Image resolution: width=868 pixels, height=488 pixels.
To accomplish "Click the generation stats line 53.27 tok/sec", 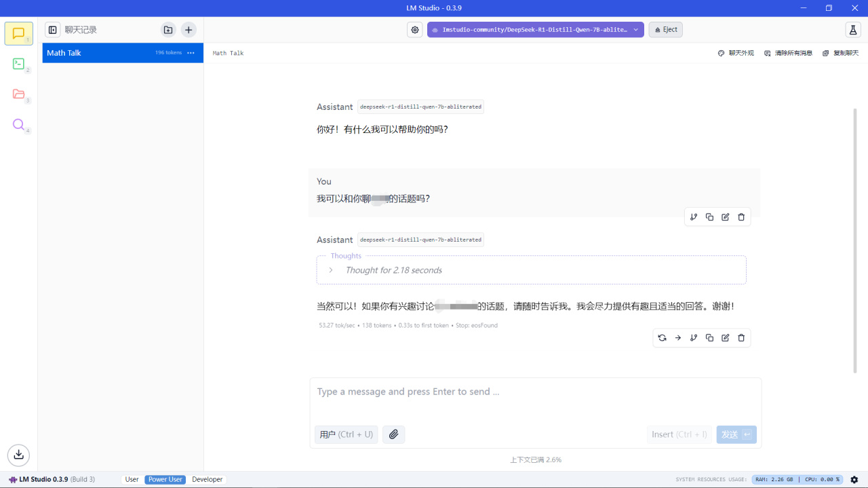I will [408, 325].
